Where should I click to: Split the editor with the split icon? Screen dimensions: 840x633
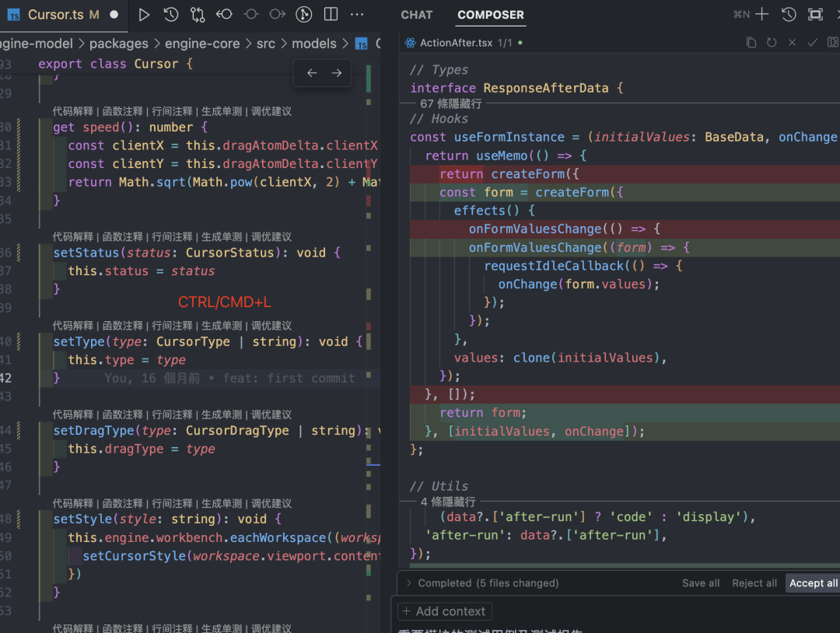[331, 14]
